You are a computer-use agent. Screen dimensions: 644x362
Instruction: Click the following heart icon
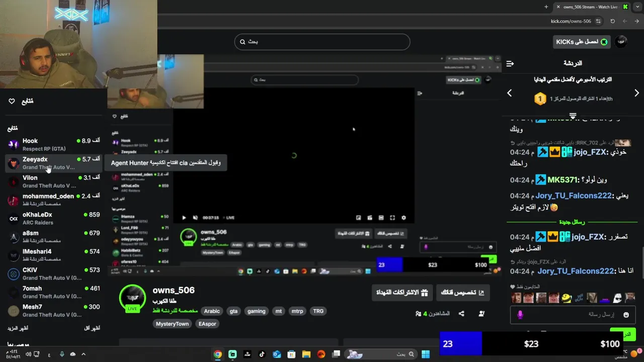12,101
